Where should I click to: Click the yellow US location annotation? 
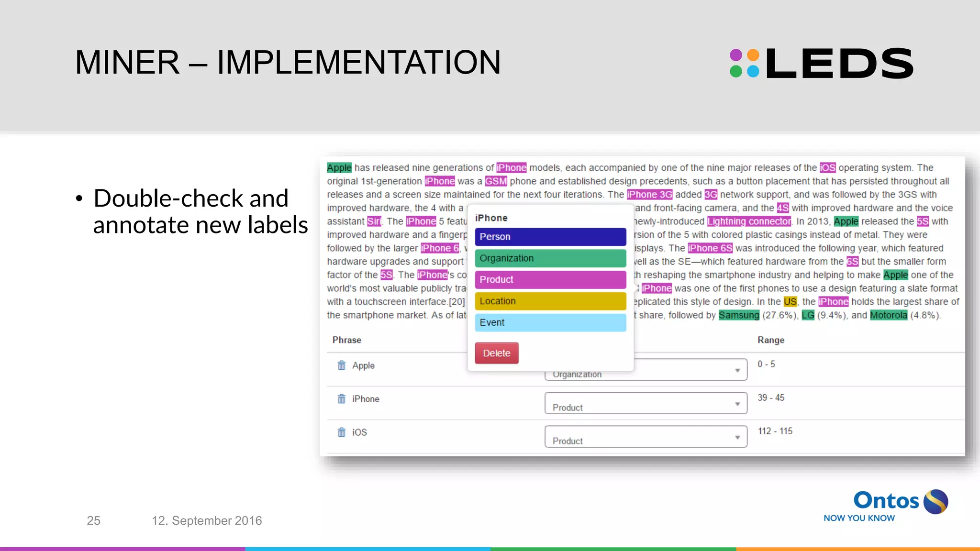(790, 302)
